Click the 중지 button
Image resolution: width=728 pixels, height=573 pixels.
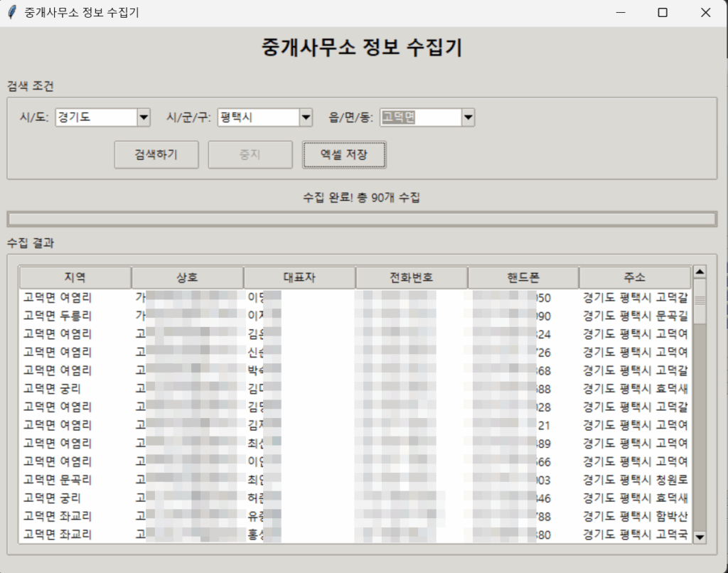250,154
